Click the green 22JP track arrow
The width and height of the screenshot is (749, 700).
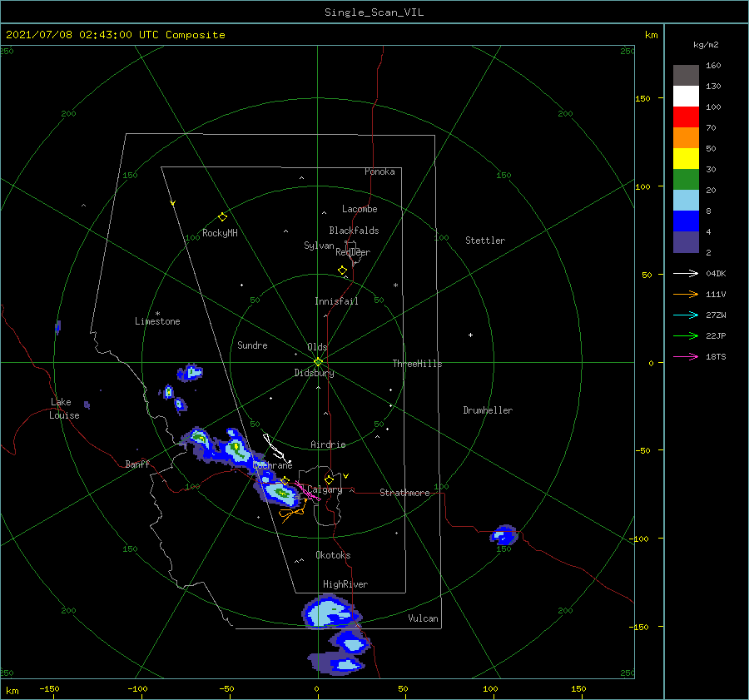[x=686, y=336]
